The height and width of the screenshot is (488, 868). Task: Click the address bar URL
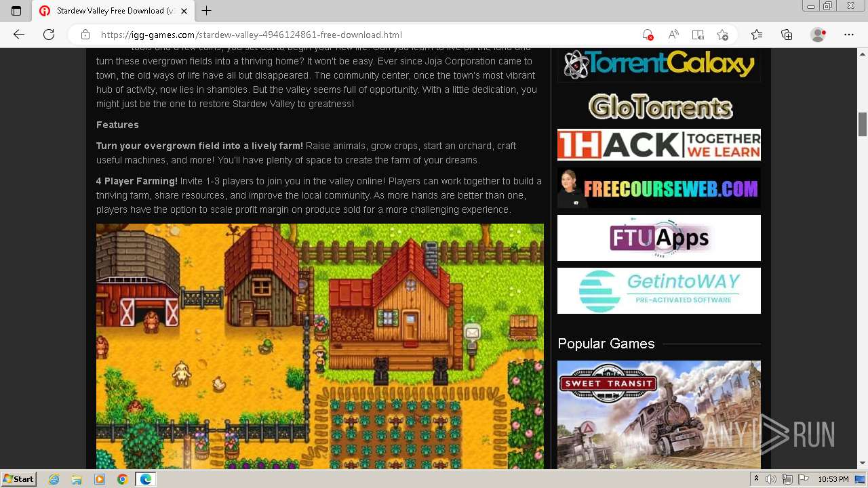click(252, 35)
